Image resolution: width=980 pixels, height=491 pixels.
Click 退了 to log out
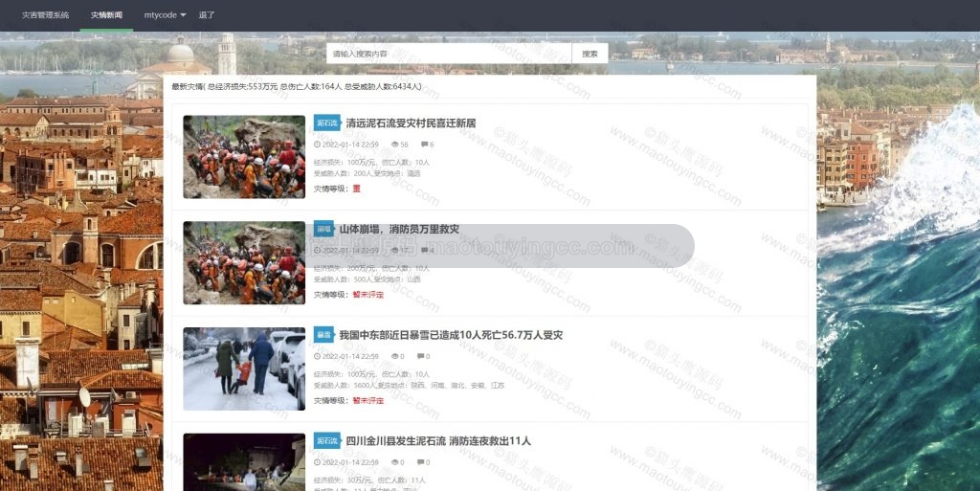pyautogui.click(x=207, y=15)
